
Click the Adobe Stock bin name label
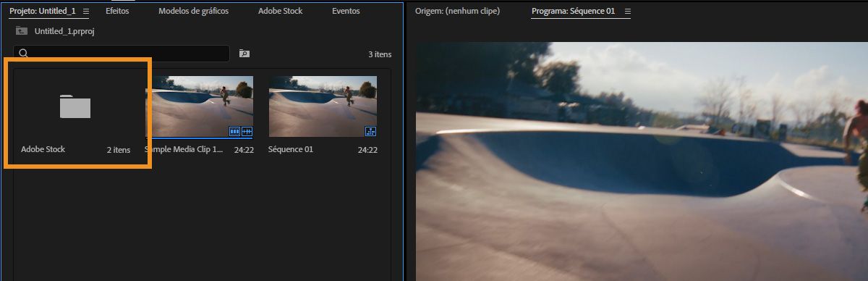click(x=43, y=149)
